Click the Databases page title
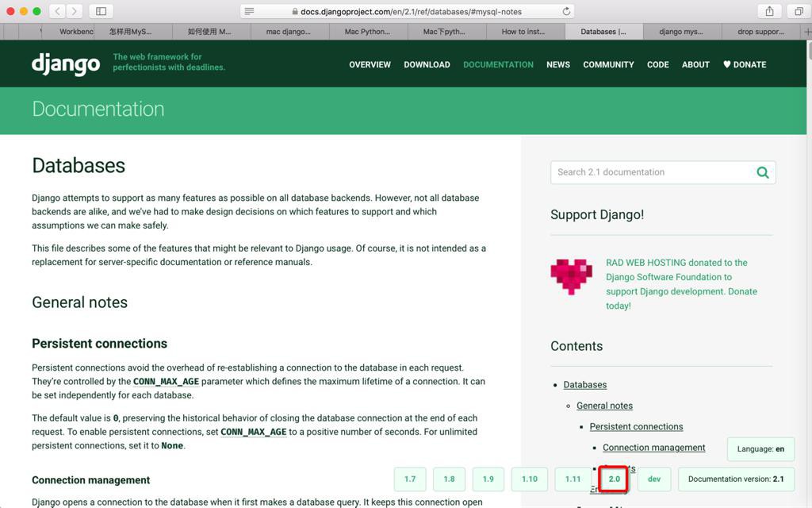 79,165
